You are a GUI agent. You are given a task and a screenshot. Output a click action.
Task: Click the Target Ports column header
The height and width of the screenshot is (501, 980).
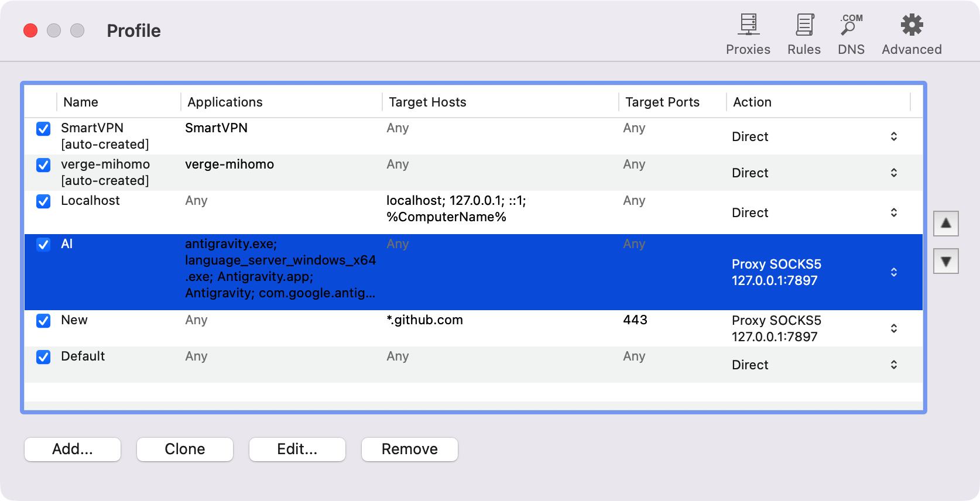pyautogui.click(x=673, y=102)
